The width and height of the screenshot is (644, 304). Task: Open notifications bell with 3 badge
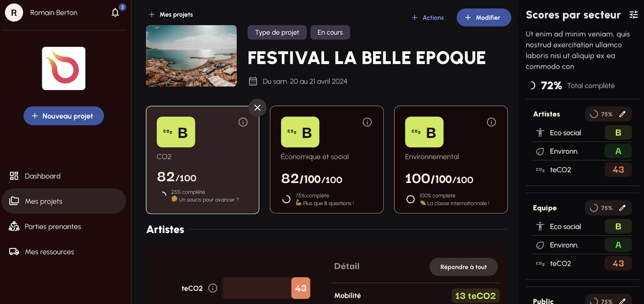115,13
